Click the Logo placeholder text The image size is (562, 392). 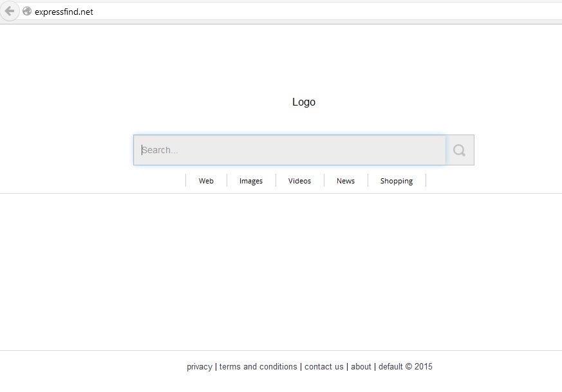pos(304,102)
